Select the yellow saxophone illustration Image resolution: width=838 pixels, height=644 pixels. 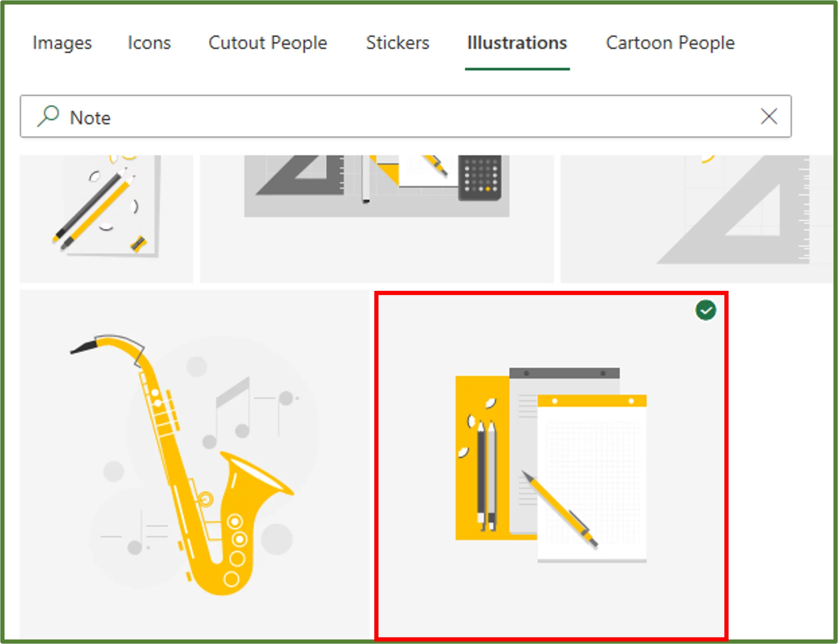coord(194,464)
